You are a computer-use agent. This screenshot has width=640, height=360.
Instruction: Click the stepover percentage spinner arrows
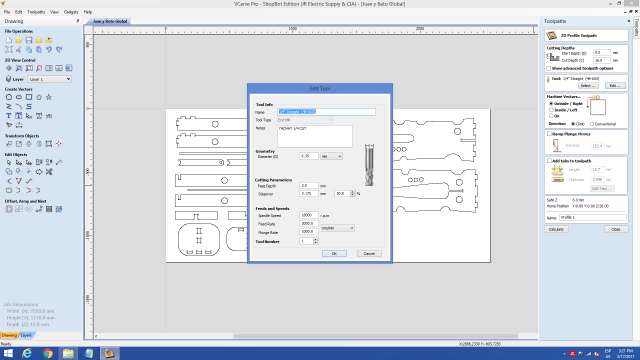[x=353, y=193]
